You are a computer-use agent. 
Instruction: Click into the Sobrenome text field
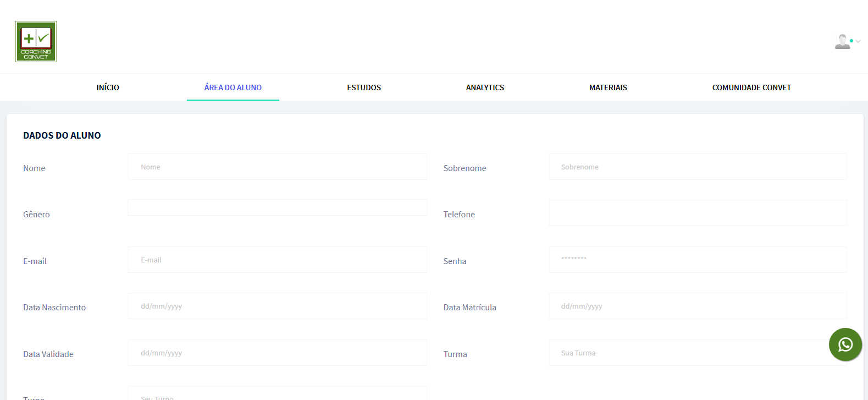[x=697, y=167]
